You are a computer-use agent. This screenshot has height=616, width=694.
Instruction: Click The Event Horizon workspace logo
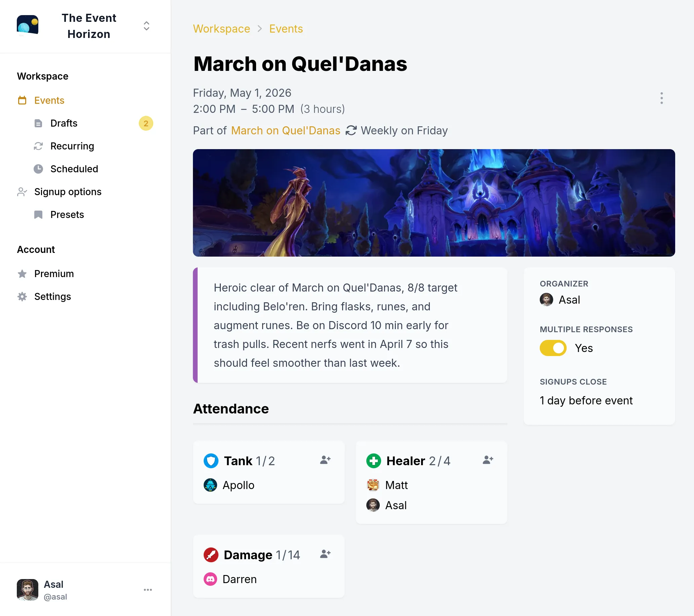coord(28,26)
